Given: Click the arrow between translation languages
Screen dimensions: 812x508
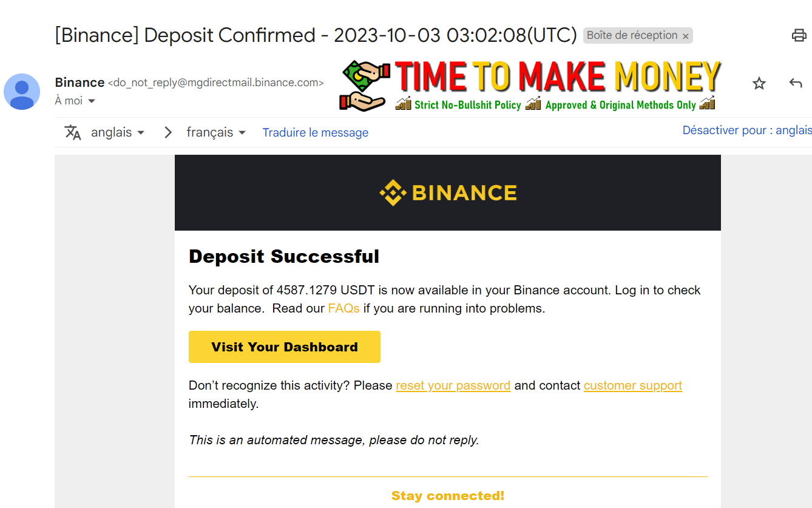Looking at the screenshot, I should point(168,132).
